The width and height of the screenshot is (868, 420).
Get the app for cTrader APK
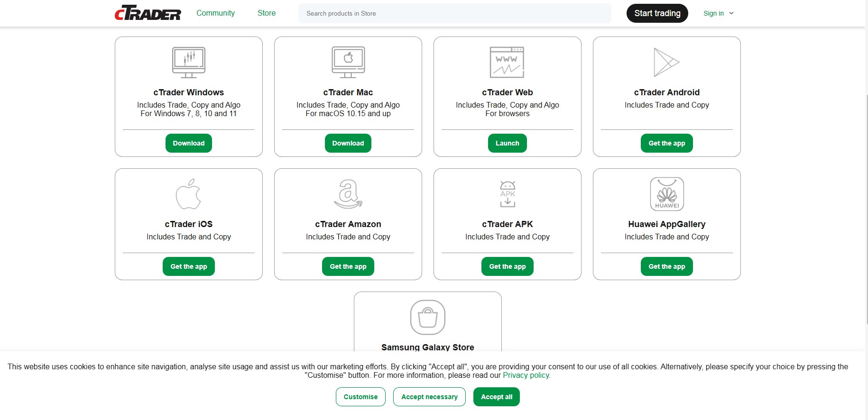508,266
